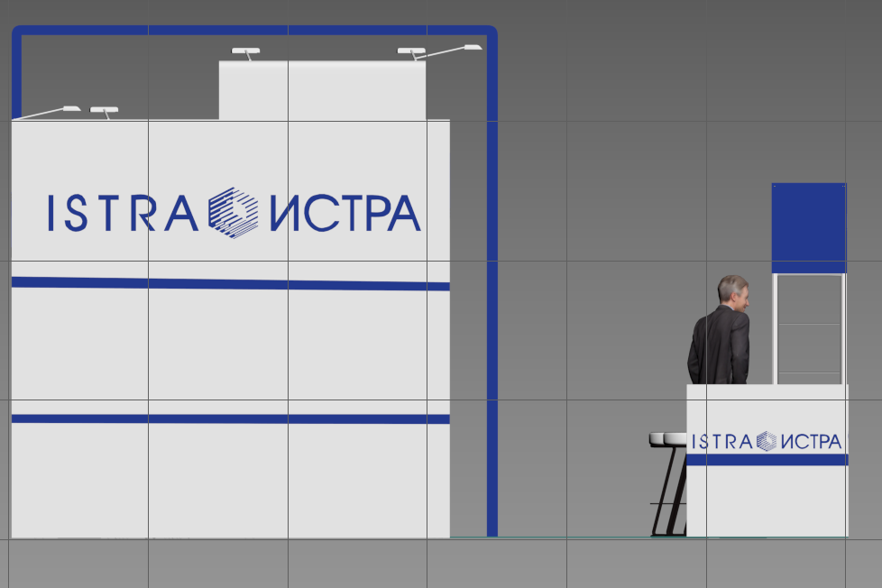Pick the blue stripe on the reception counter

[767, 460]
